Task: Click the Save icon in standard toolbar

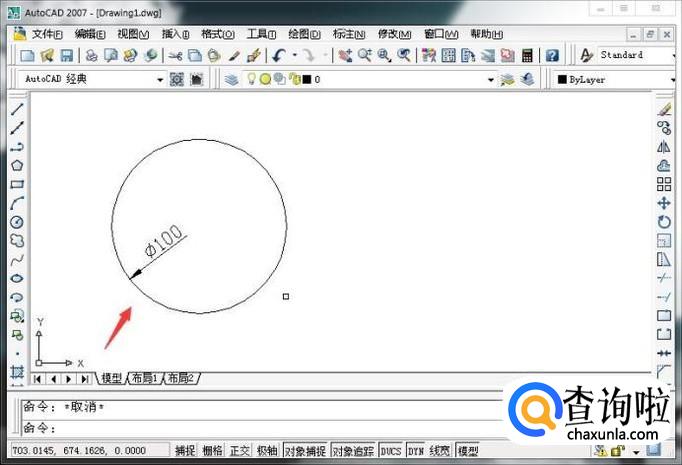Action: [66, 56]
